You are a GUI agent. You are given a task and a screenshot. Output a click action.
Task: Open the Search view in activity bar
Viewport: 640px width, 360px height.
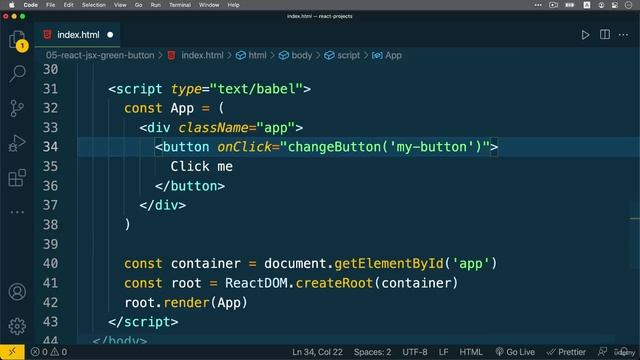[17, 73]
